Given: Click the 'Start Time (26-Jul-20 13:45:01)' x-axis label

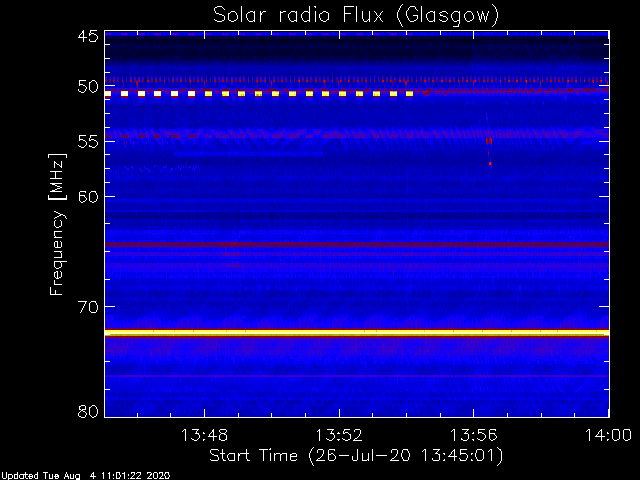Looking at the screenshot, I should pyautogui.click(x=356, y=456).
